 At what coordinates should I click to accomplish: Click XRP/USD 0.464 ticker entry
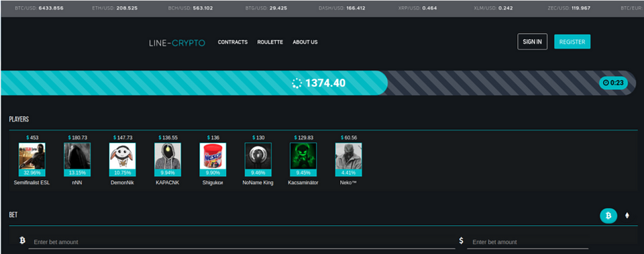tap(418, 8)
